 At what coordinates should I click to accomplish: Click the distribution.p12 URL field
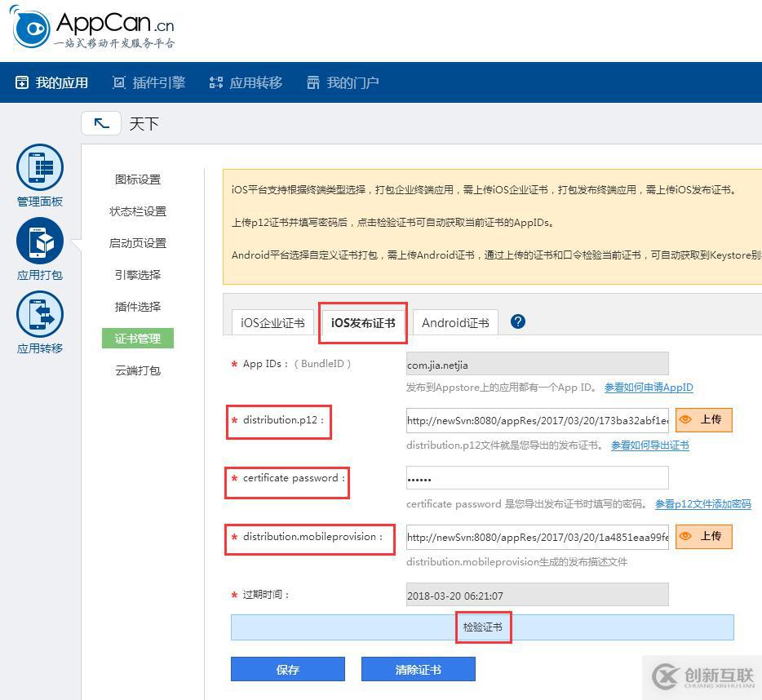[x=538, y=420]
